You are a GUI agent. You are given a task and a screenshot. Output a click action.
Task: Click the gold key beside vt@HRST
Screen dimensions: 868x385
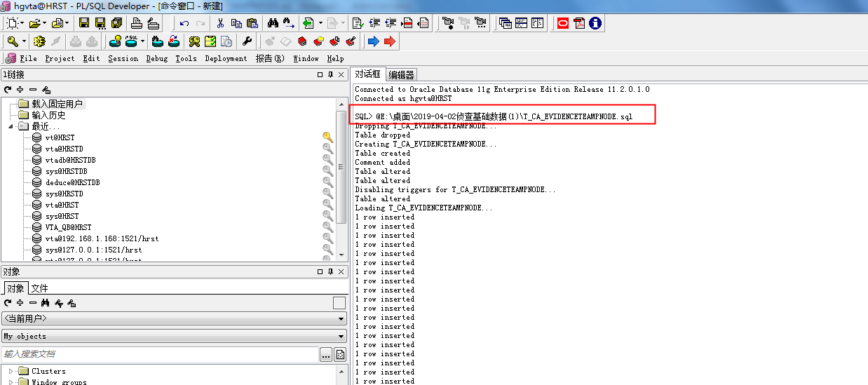click(327, 137)
